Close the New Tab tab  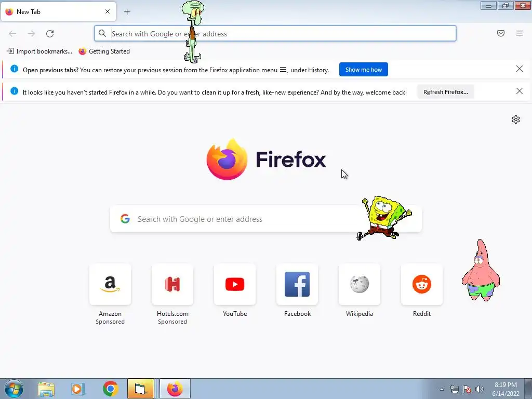pos(108,11)
